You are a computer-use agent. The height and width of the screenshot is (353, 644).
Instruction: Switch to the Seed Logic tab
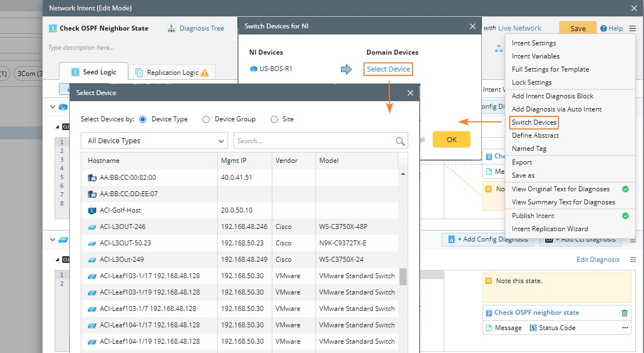pyautogui.click(x=94, y=72)
